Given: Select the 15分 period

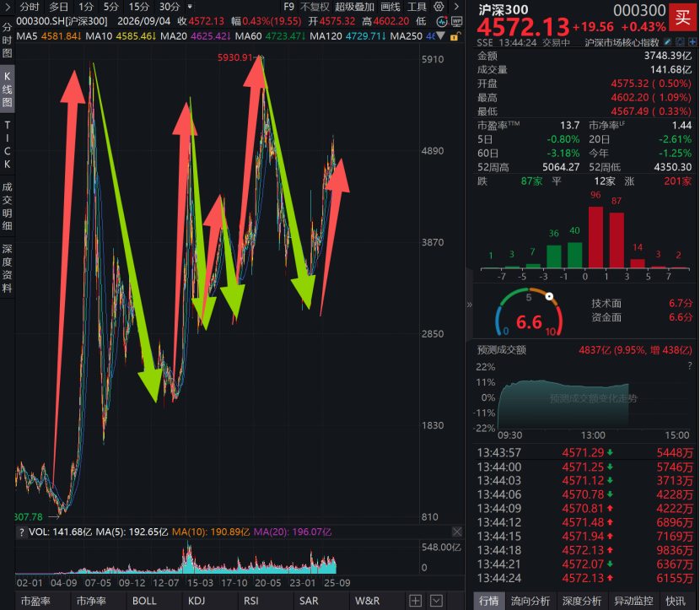Looking at the screenshot, I should tap(139, 7).
